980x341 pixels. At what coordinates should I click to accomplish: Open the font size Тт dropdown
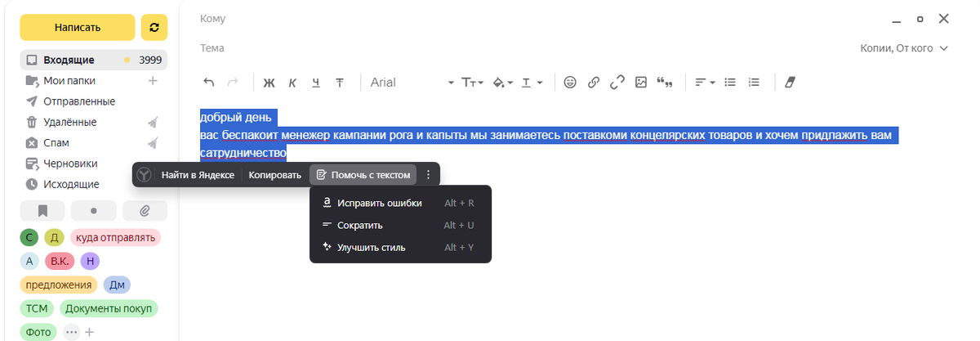473,82
